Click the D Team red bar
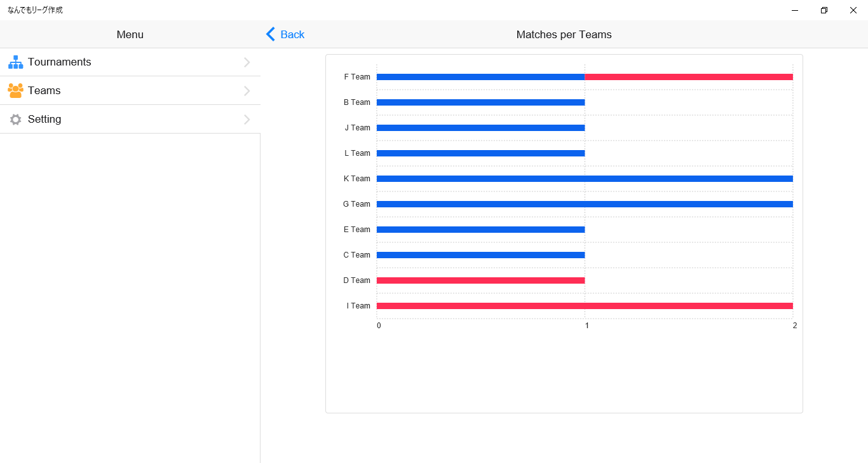This screenshot has height=463, width=868. click(480, 280)
